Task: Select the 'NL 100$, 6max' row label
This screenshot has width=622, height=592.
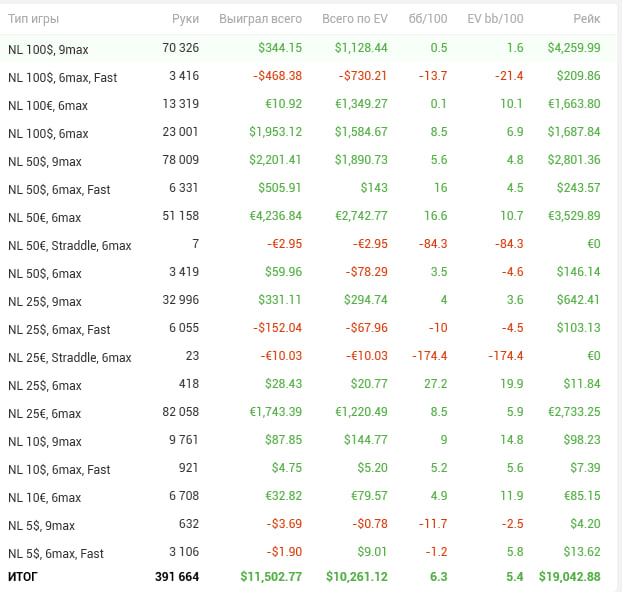Action: pyautogui.click(x=48, y=134)
